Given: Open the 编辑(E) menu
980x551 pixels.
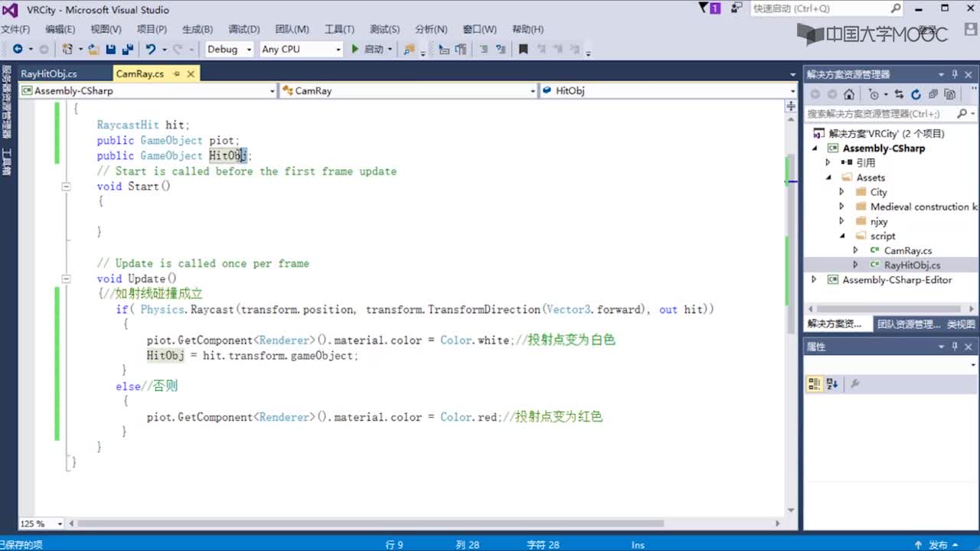Looking at the screenshot, I should [60, 29].
